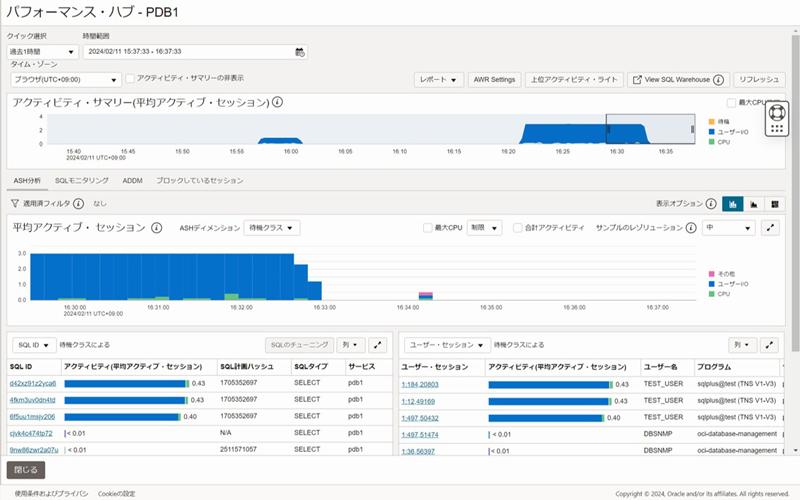Image resolution: width=800 pixels, height=500 pixels.
Task: Open the time zone Browser UTC+09:00 dropdown
Action: [x=66, y=80]
